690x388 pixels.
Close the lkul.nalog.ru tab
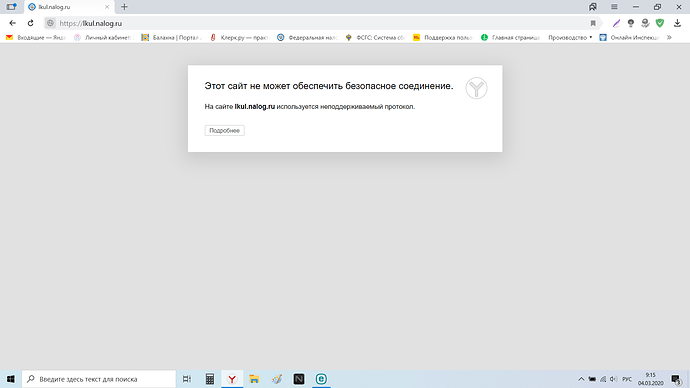(107, 7)
